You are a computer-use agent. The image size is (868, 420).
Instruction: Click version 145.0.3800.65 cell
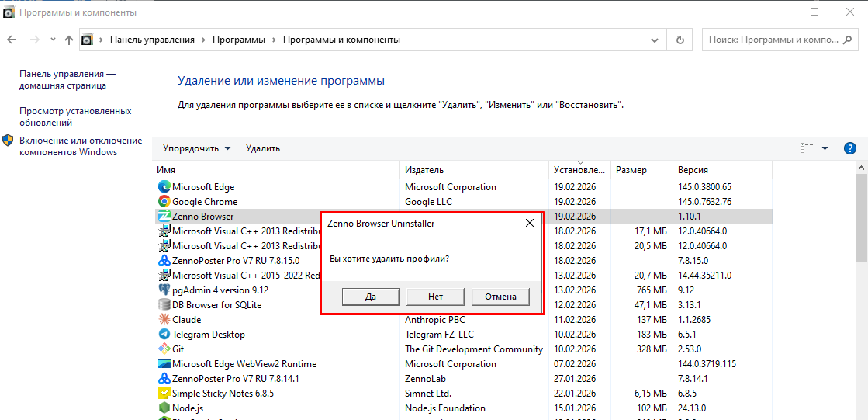point(704,187)
